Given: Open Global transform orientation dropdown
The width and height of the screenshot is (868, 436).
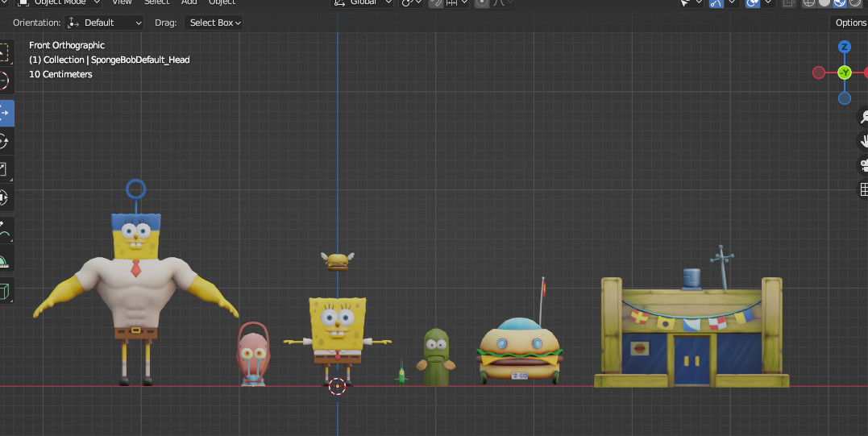Looking at the screenshot, I should (x=363, y=2).
